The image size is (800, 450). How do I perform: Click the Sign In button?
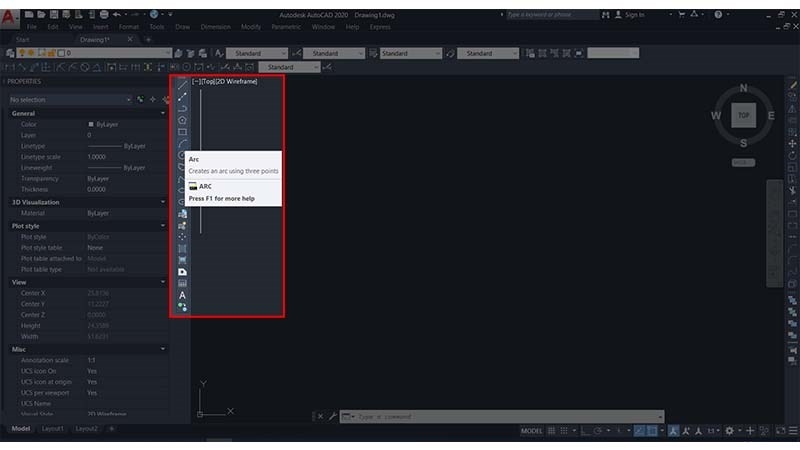point(630,15)
